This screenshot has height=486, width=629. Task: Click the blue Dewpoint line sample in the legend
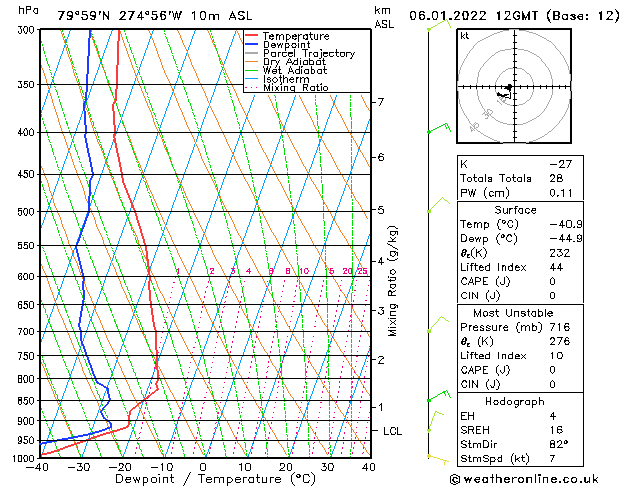pyautogui.click(x=252, y=45)
